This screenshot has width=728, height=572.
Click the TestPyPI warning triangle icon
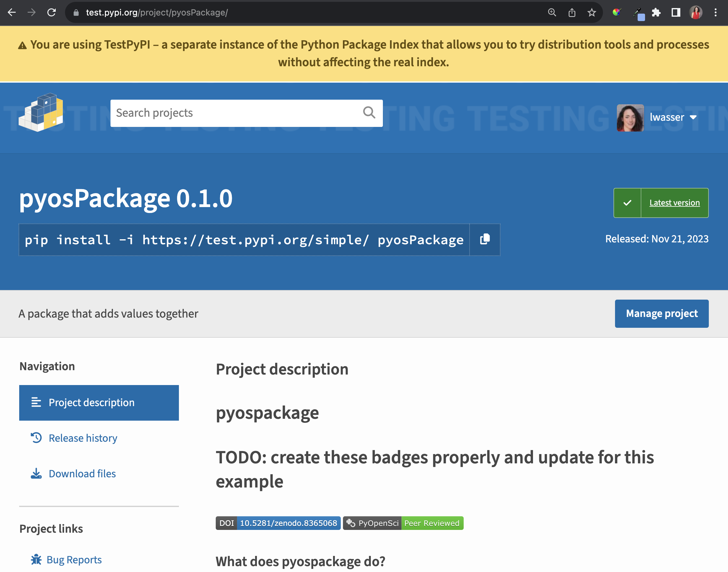(22, 45)
